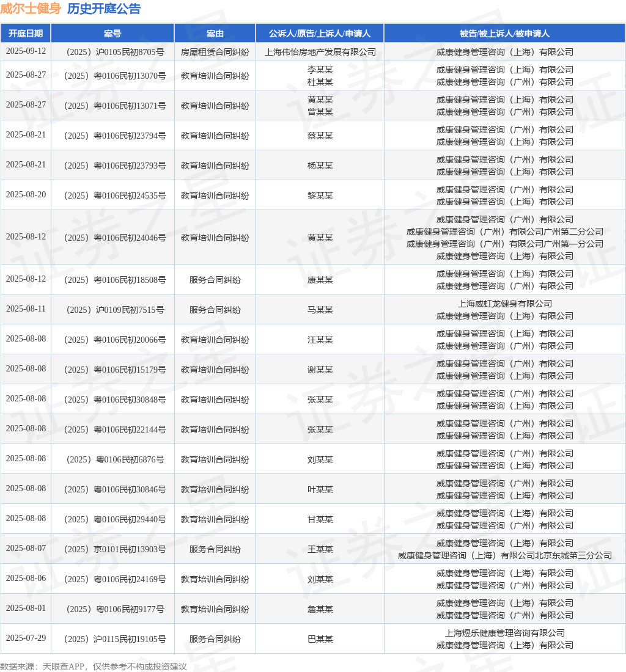Click plaintiff 杨某某
This screenshot has height=672, width=626.
point(320,166)
